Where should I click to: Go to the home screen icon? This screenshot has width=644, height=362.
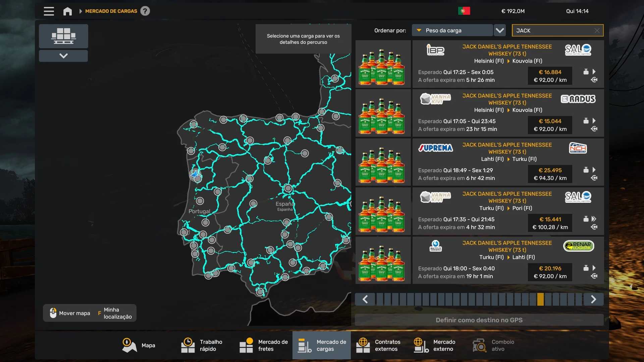67,11
